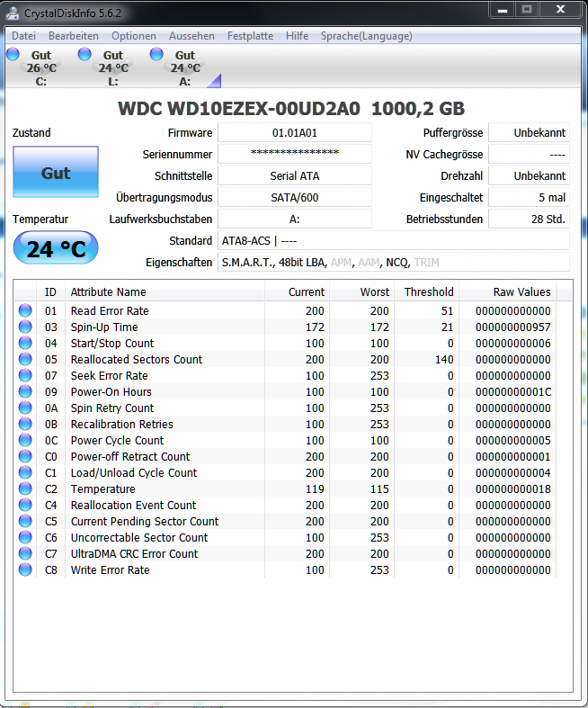Click the Eigenschaften features field

click(394, 263)
